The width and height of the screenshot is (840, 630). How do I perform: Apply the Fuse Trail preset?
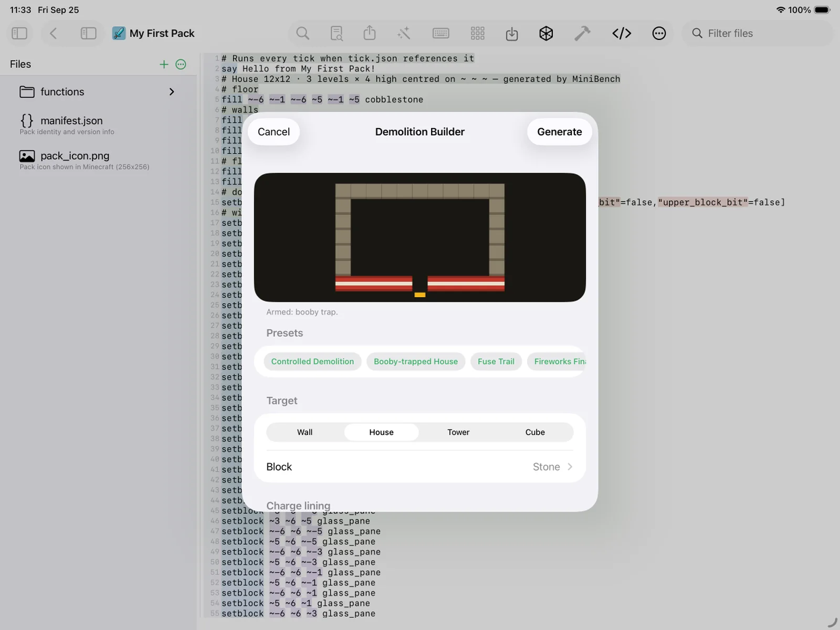click(x=496, y=361)
